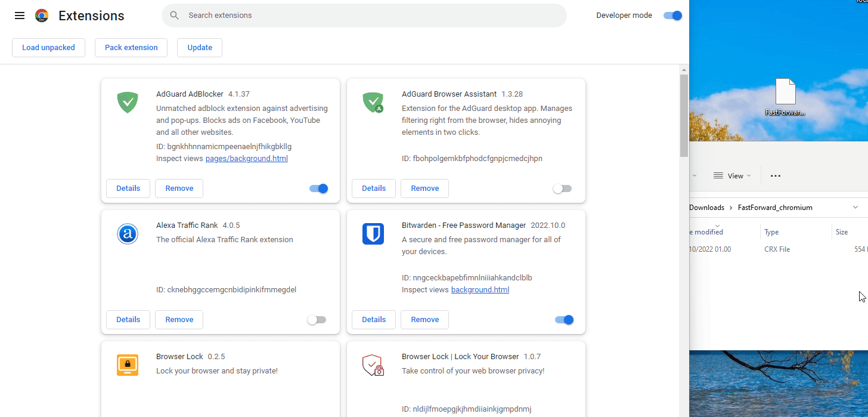
Task: Enable the Alexa Traffic Rank extension
Action: tap(317, 319)
